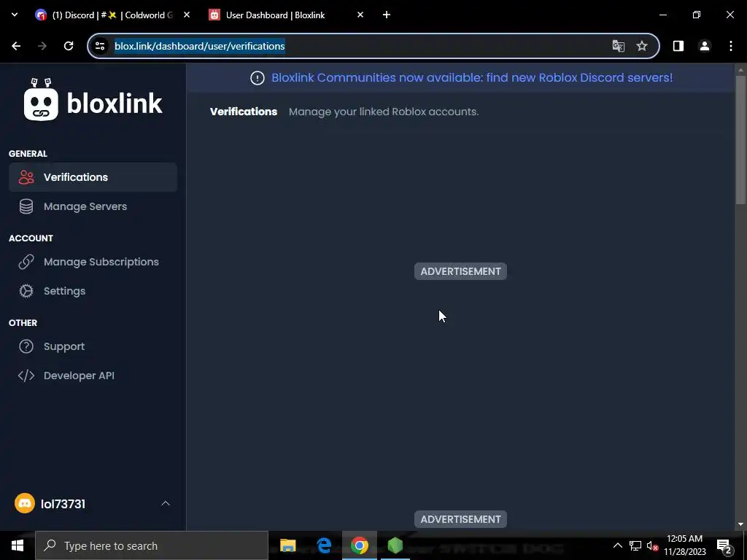Click the Bloxlink robot logo
747x560 pixels.
pyautogui.click(x=41, y=99)
